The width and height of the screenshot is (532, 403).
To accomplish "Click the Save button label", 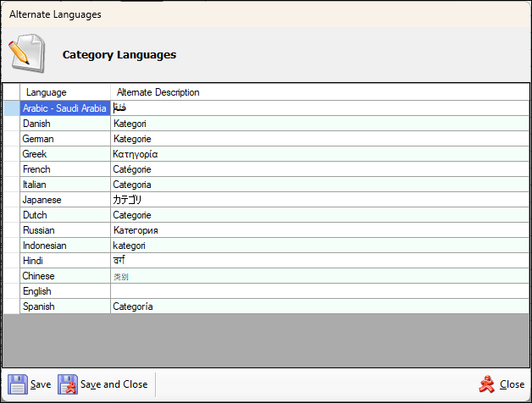I will pyautogui.click(x=41, y=384).
